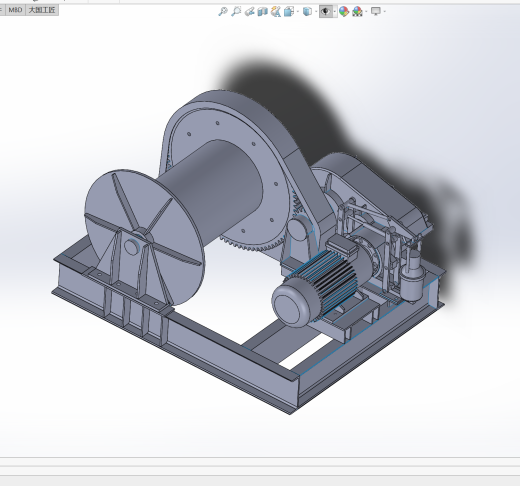Activate the Dynamic Annotation Views icon
This screenshot has width=520, height=486.
pyautogui.click(x=275, y=12)
